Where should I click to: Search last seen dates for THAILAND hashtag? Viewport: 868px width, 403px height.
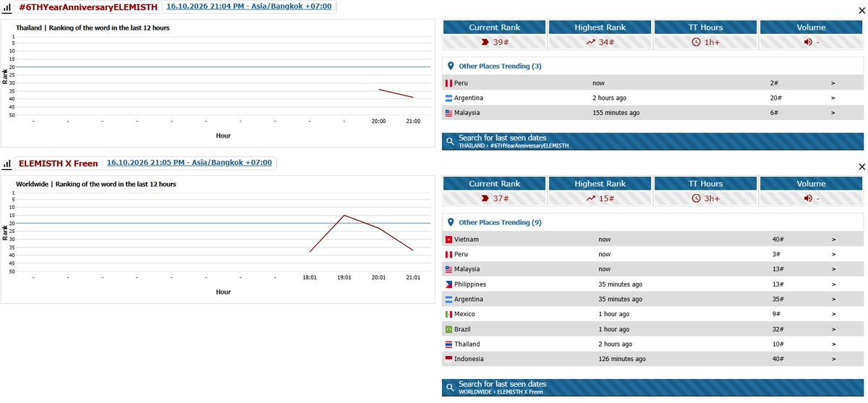(x=652, y=141)
